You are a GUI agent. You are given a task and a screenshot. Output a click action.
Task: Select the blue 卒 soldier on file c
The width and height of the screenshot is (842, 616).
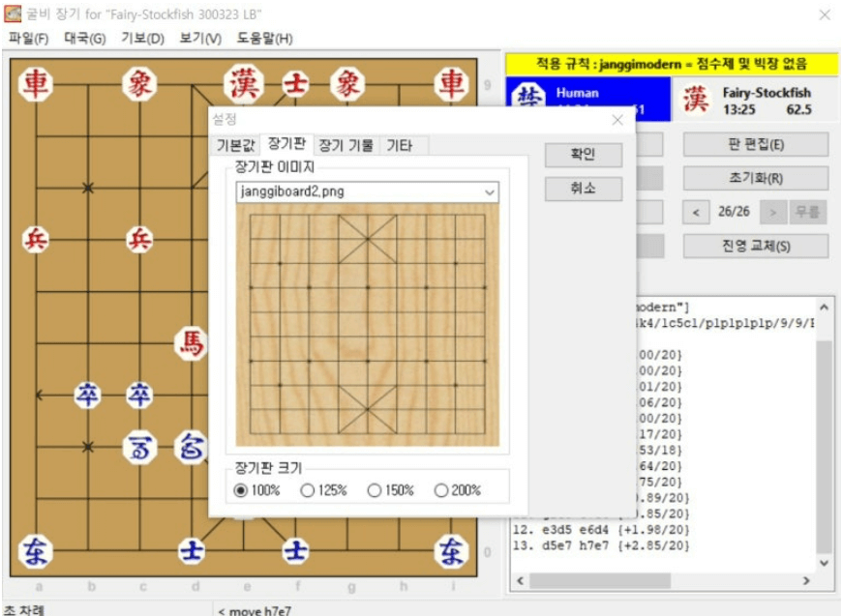pyautogui.click(x=139, y=396)
